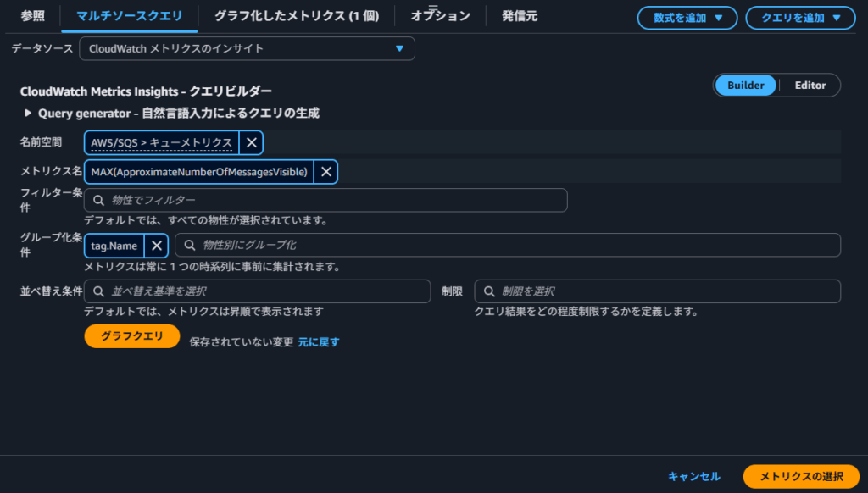Viewport: 868px width, 493px height.
Task: Open the 数式を追加 dropdown
Action: coord(687,18)
